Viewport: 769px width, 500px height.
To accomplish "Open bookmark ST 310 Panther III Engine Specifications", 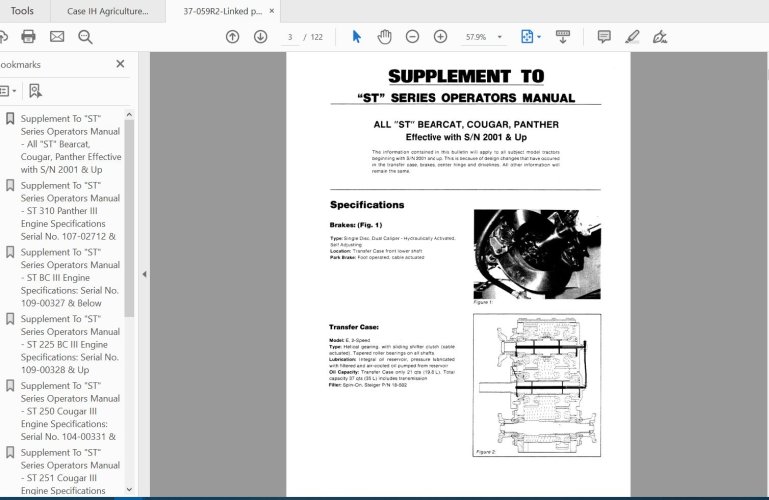I will pos(70,211).
